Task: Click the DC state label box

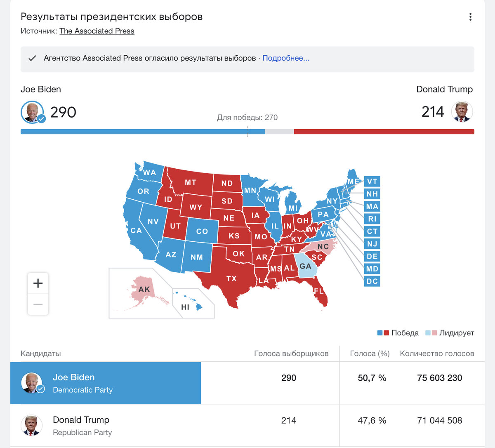Action: point(372,281)
